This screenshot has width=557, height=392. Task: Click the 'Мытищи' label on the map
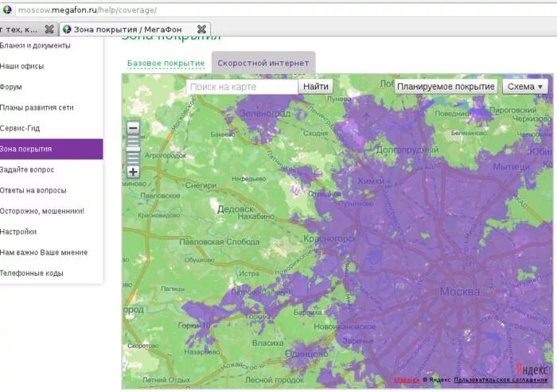(x=511, y=166)
